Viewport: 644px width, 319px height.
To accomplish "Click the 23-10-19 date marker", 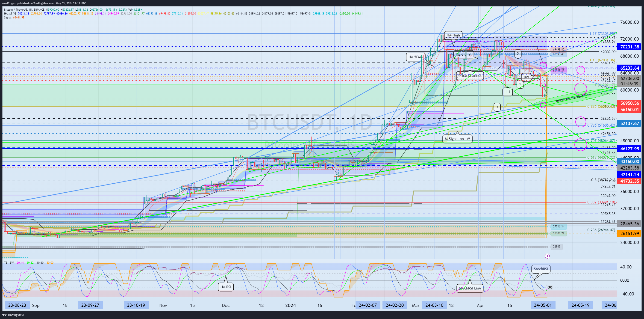I will 136,305.
